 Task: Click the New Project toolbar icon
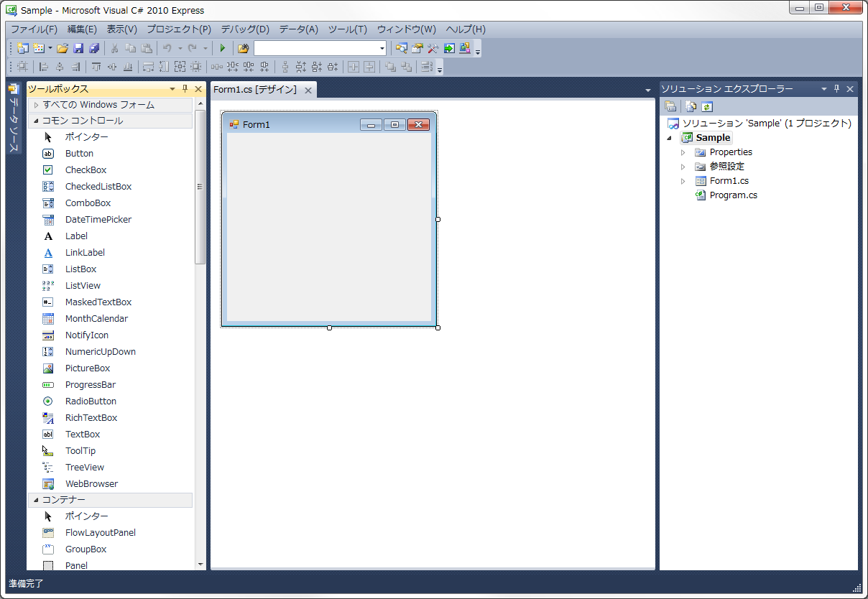[x=22, y=48]
